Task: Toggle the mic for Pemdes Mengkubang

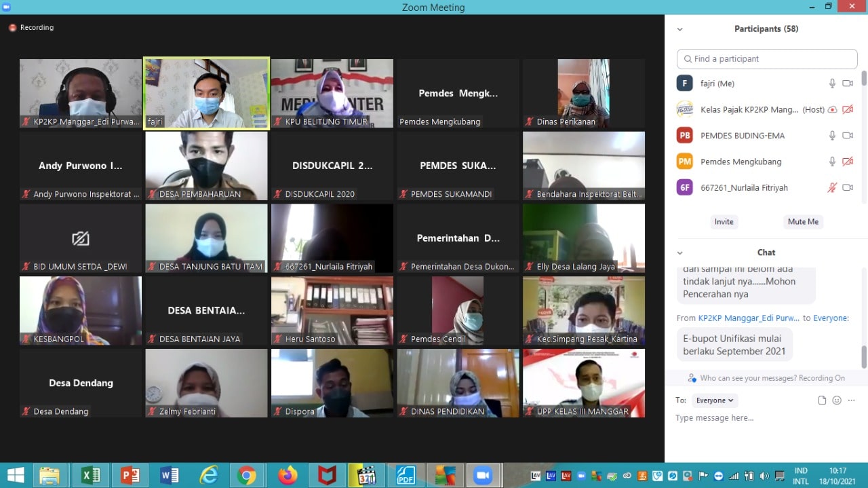Action: coord(832,162)
